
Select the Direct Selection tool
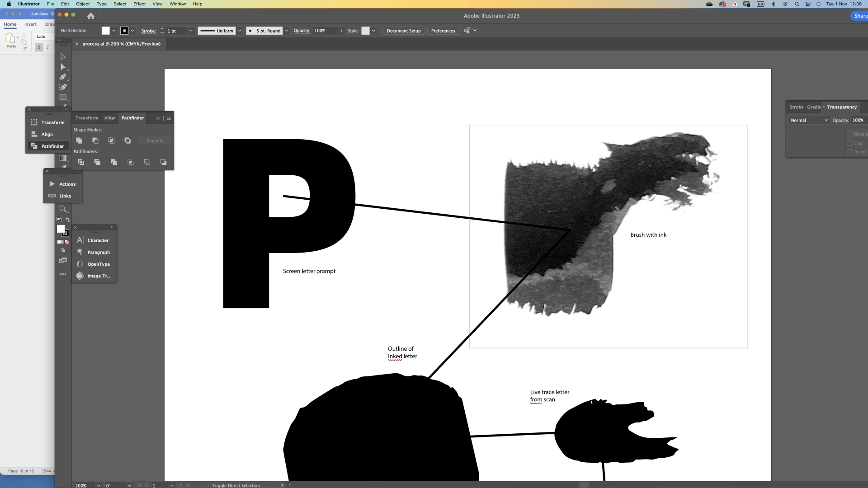63,67
